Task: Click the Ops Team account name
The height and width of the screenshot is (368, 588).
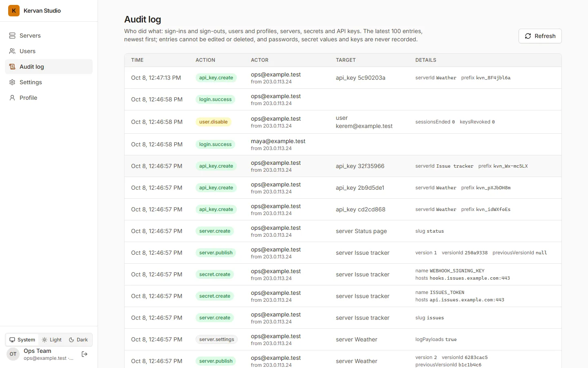Action: [x=38, y=351]
